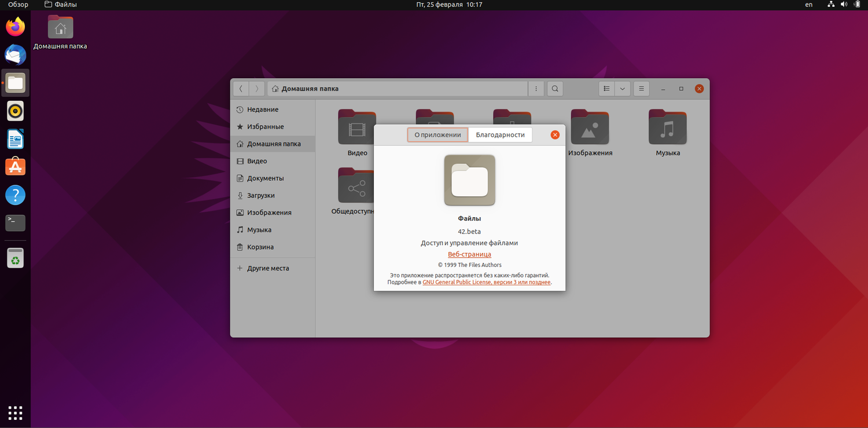This screenshot has width=868, height=428.
Task: Toggle list view in Files toolbar
Action: [x=606, y=89]
